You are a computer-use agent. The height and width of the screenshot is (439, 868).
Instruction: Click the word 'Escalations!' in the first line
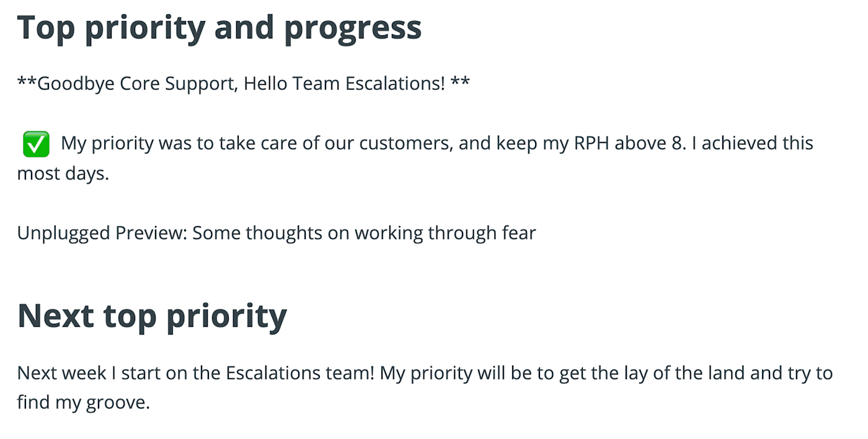tap(395, 83)
